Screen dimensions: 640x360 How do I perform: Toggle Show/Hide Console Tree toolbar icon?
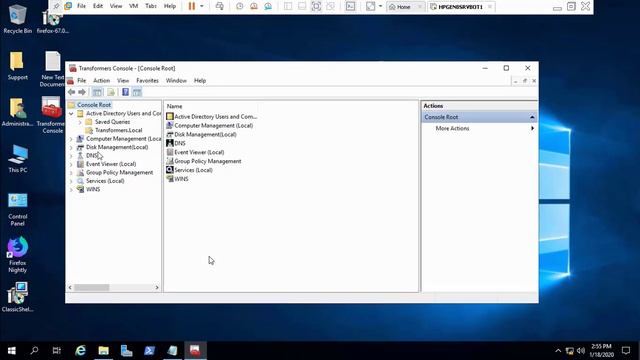(97, 92)
